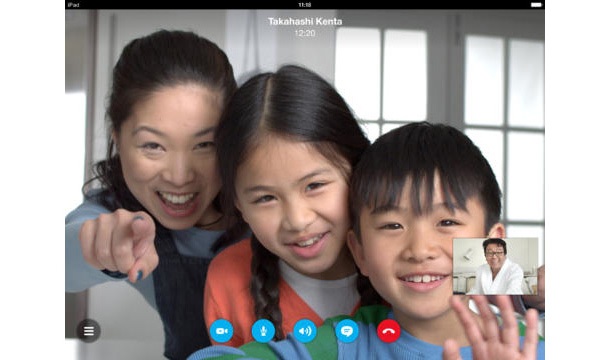Open the chat message bubble

click(347, 331)
